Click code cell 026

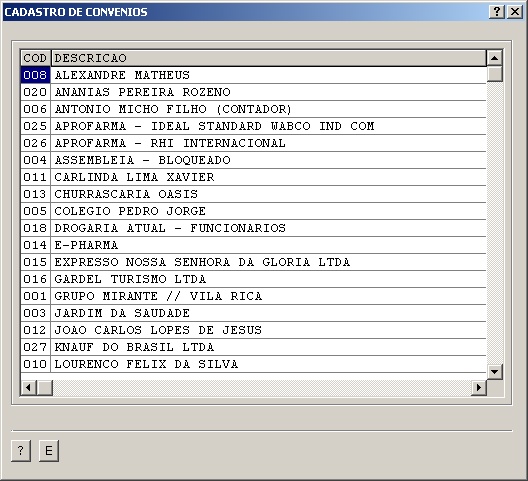point(35,143)
